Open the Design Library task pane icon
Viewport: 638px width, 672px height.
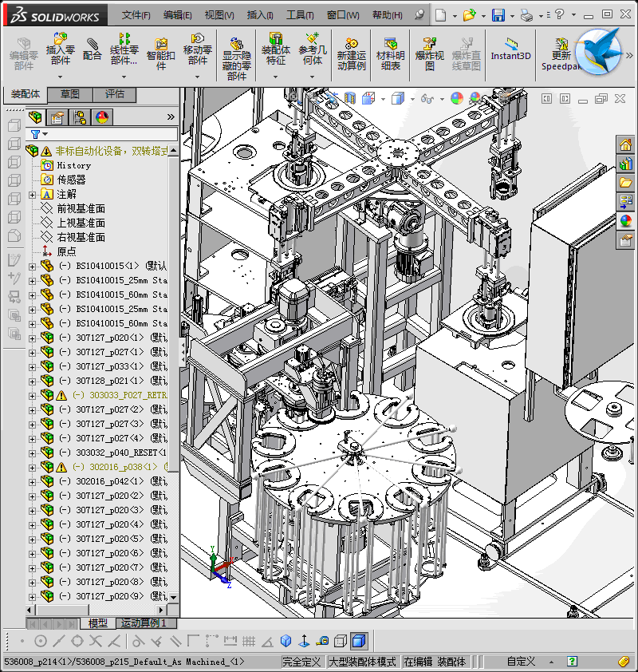625,164
